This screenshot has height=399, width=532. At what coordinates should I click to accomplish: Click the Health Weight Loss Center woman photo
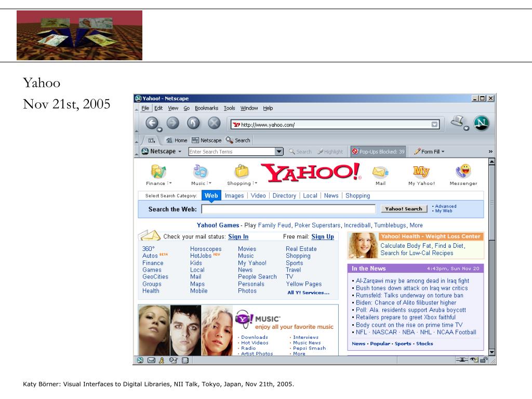point(363,245)
